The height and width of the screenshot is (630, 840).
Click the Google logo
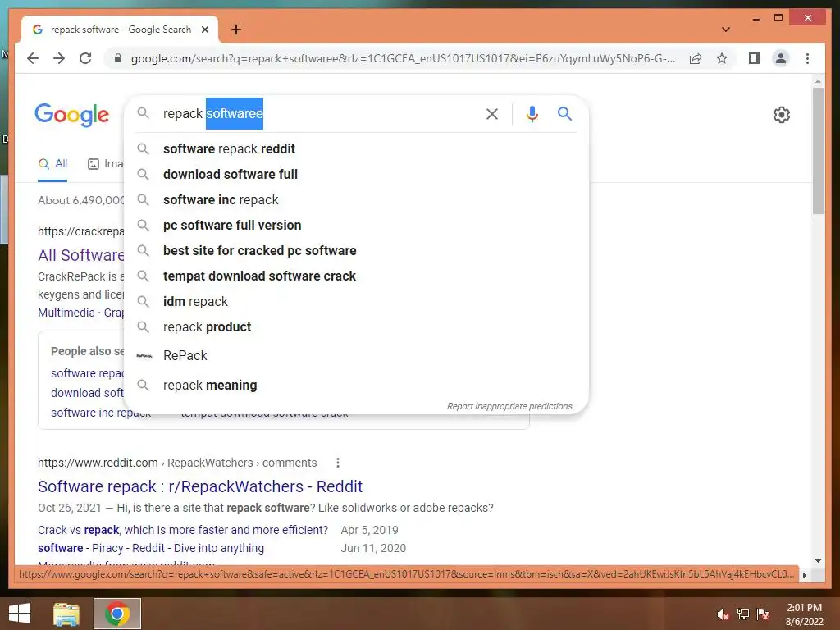coord(72,115)
